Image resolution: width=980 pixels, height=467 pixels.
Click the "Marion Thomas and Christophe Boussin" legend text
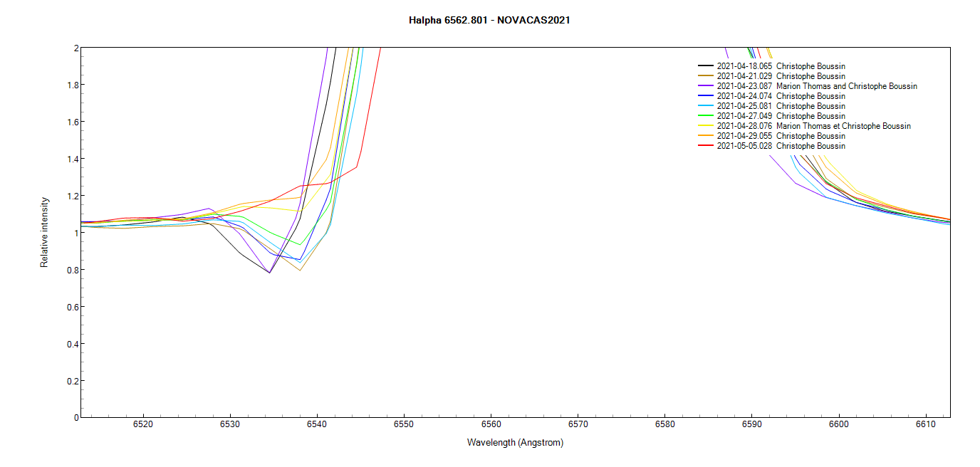tap(846, 86)
